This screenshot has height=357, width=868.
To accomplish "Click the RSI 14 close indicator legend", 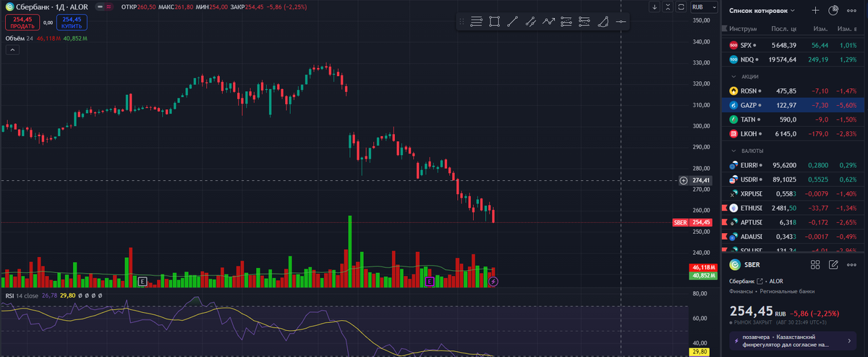I will pos(22,295).
